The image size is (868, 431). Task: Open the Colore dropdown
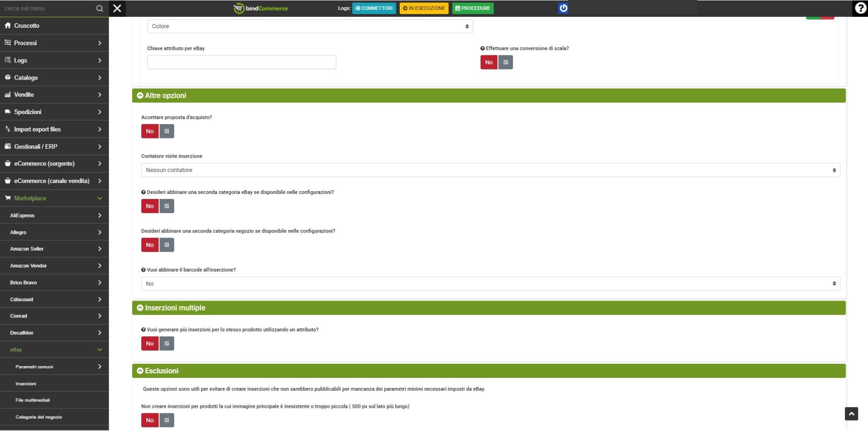pyautogui.click(x=310, y=26)
